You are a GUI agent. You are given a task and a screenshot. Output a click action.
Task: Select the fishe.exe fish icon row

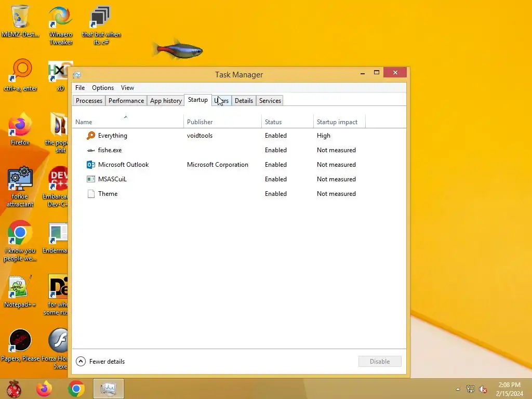[x=239, y=150]
